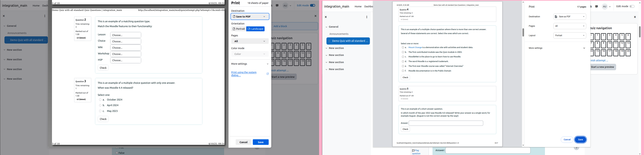Select Landscape orientation in Firefox print panel
The image size is (644, 155).
tap(256, 29)
